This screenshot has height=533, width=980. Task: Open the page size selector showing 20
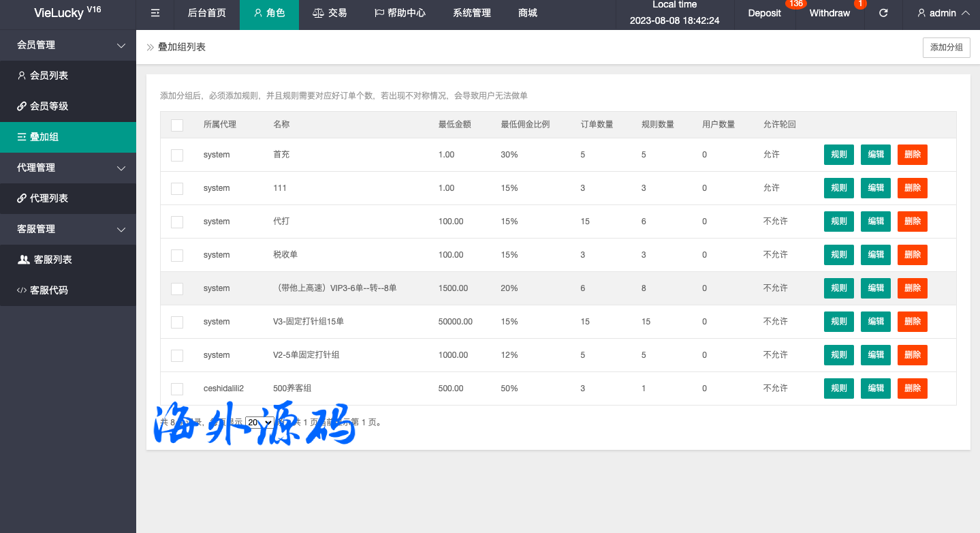(x=259, y=423)
